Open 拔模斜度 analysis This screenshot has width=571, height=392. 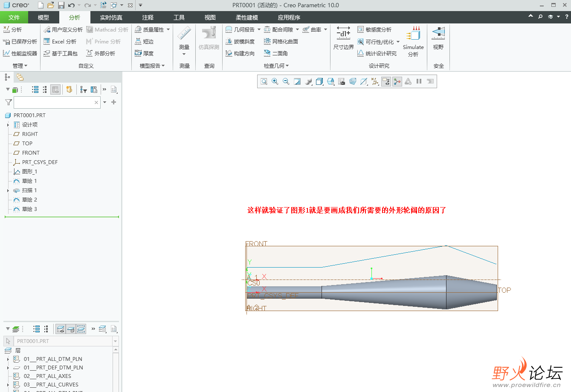click(240, 41)
